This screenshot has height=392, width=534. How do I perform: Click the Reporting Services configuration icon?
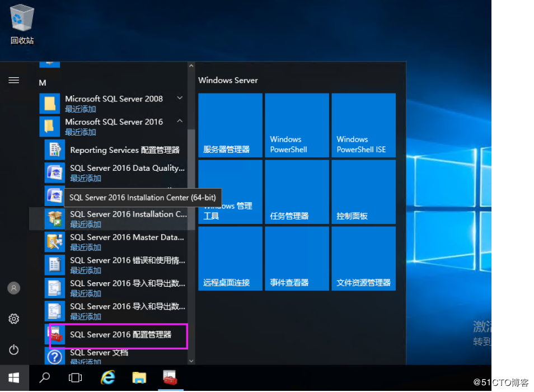coord(55,150)
